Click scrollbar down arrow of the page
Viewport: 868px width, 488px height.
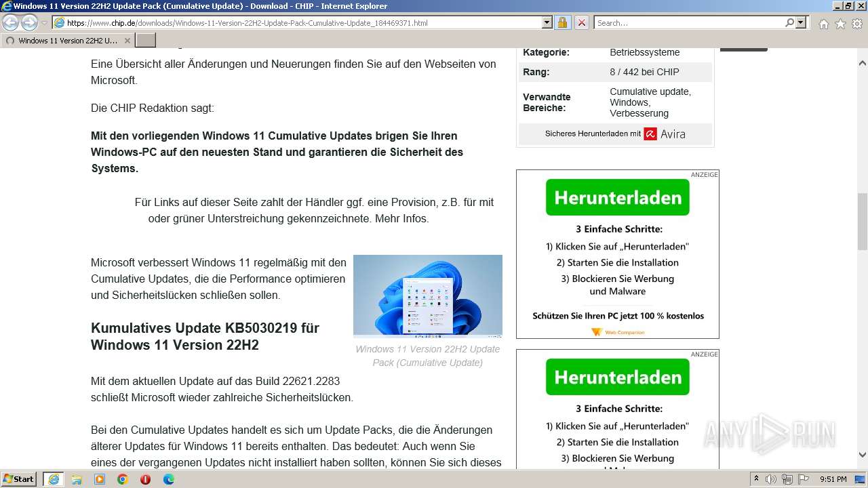pos(863,455)
